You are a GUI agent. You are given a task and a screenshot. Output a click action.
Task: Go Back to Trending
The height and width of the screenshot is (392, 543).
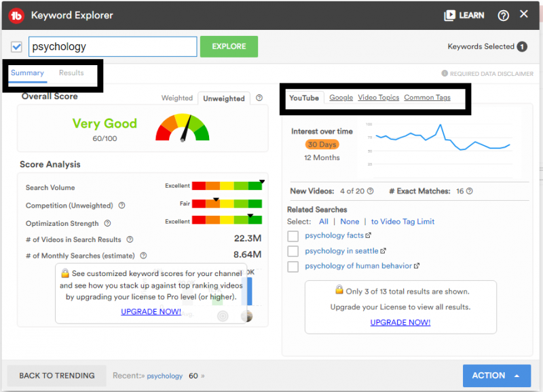56,376
